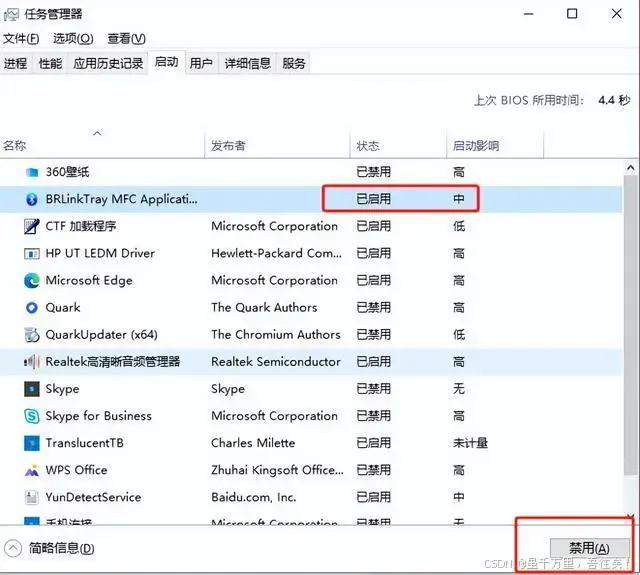Viewport: 640px width, 575px height.
Task: Select the WPS Office row name
Action: [76, 470]
